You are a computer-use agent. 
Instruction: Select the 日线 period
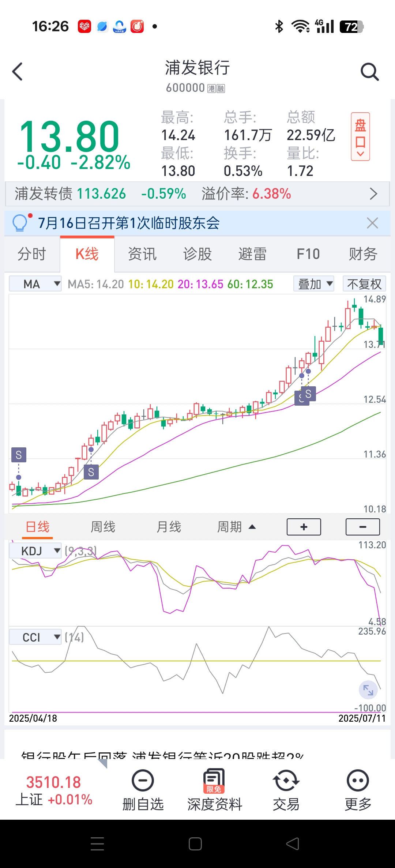(37, 527)
